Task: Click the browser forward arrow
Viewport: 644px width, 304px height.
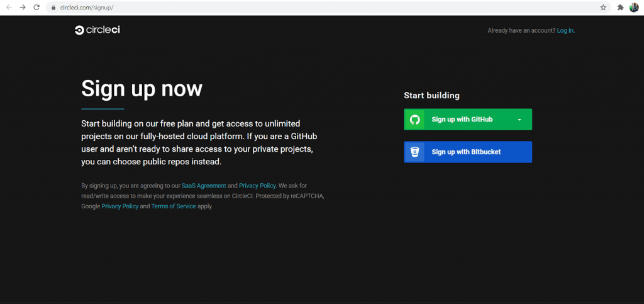Action: (x=23, y=8)
